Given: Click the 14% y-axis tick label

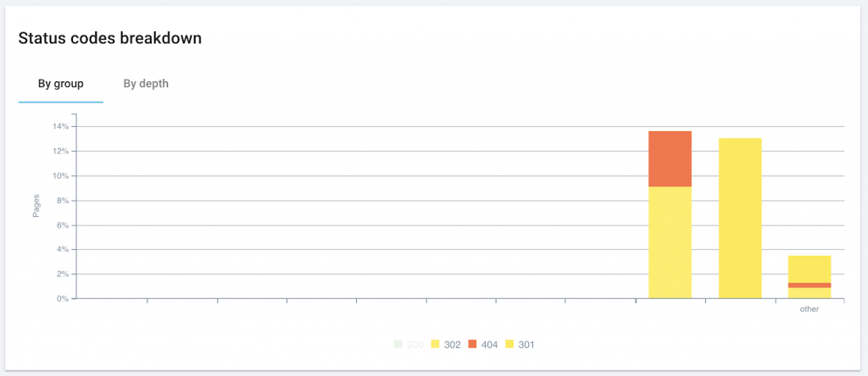Looking at the screenshot, I should [x=59, y=127].
